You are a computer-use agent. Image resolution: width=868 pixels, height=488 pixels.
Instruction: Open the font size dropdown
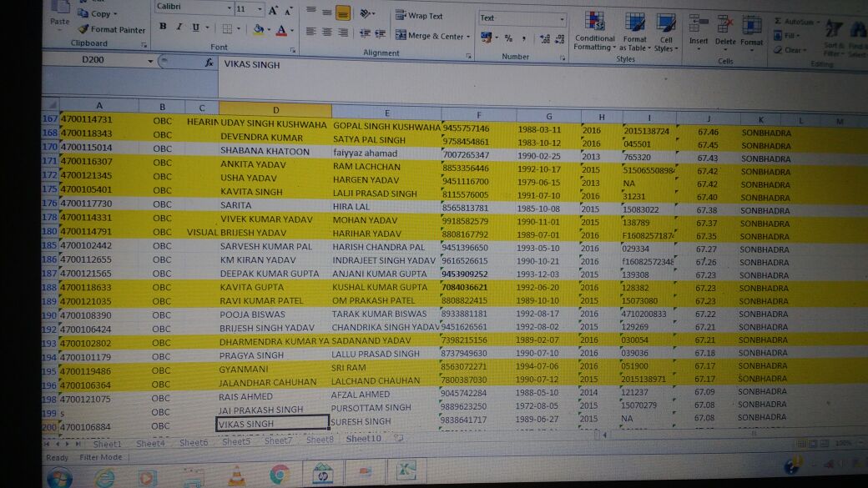(260, 9)
